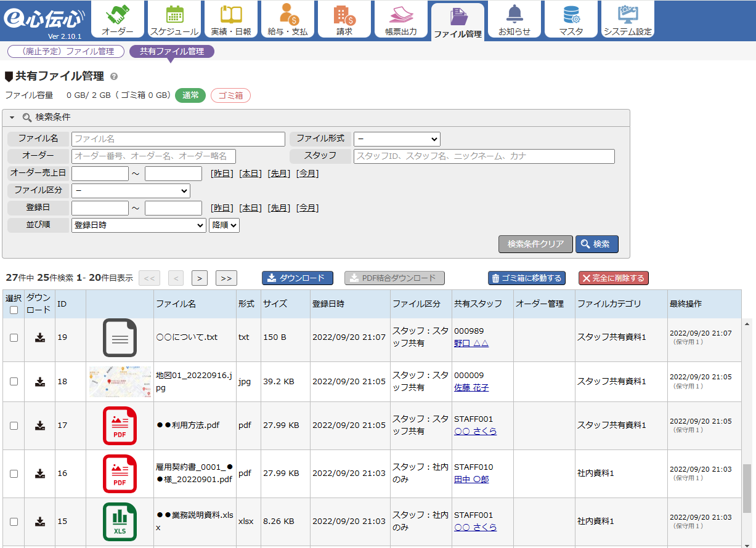Click the PDF結合ダウンロード button
The height and width of the screenshot is (548, 756).
(394, 278)
